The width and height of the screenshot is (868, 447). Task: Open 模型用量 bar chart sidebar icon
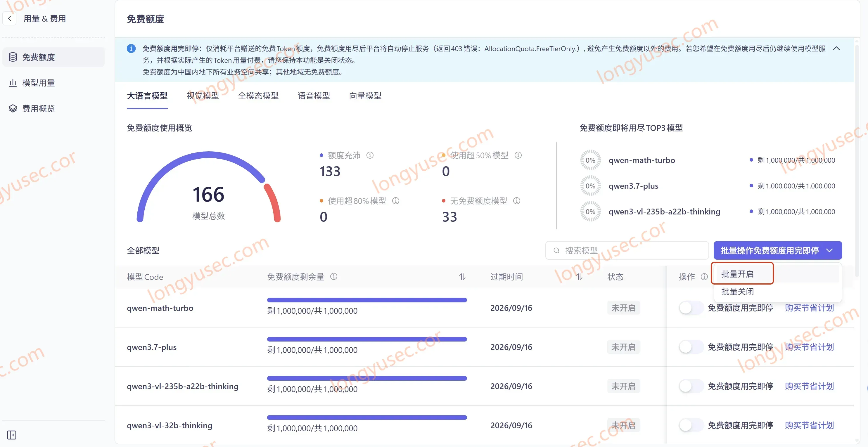13,83
